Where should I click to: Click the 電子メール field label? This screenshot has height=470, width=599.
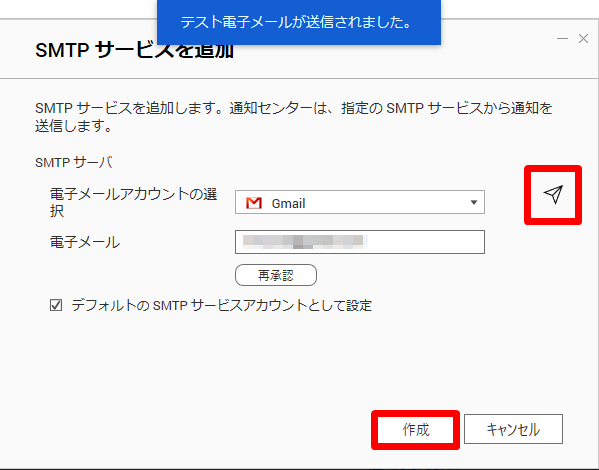[x=85, y=242]
